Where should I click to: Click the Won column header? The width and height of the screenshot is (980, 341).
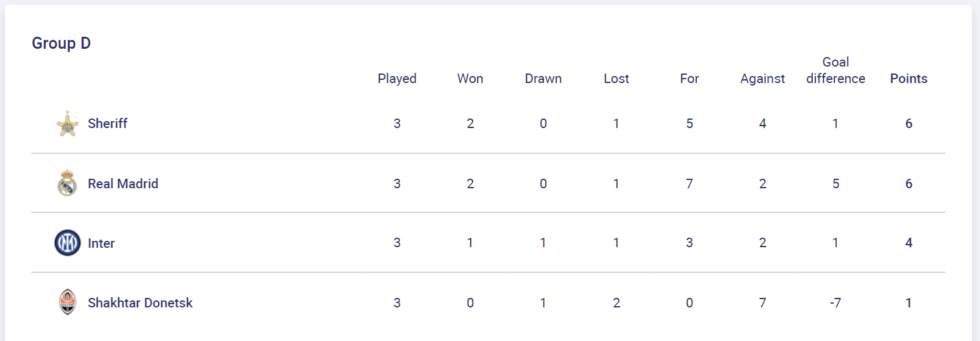click(470, 79)
